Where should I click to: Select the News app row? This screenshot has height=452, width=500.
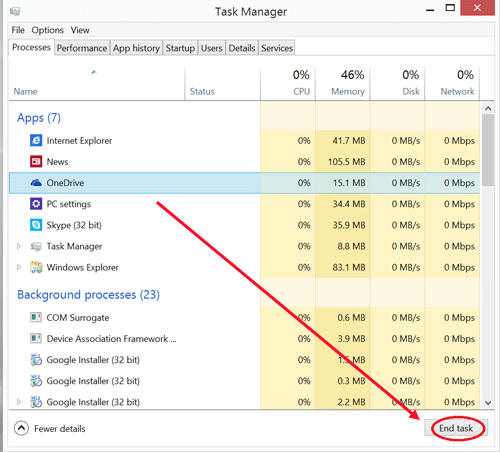(x=244, y=162)
